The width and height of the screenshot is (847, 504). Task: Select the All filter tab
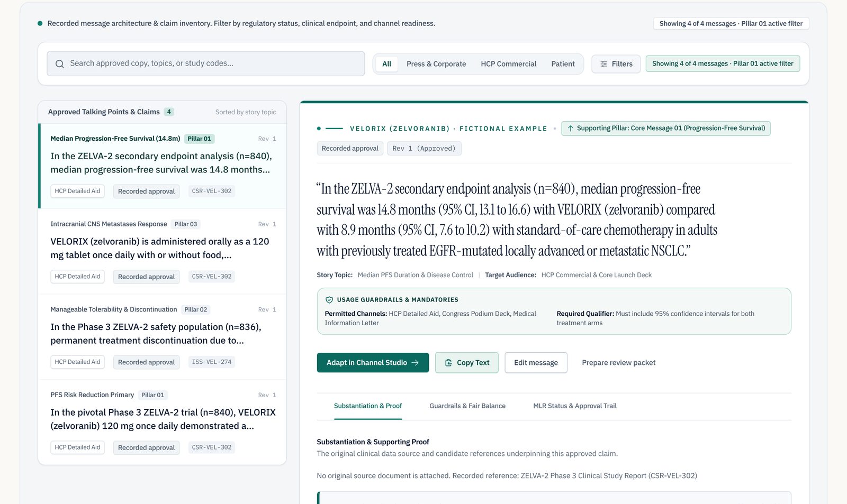pyautogui.click(x=387, y=64)
